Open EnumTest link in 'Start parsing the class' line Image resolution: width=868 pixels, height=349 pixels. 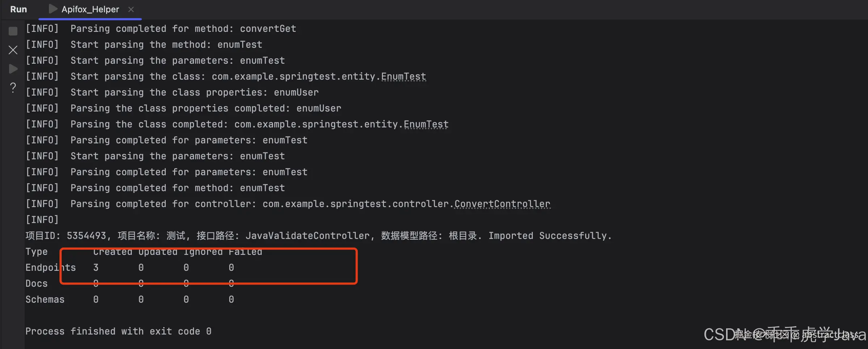[x=403, y=76]
